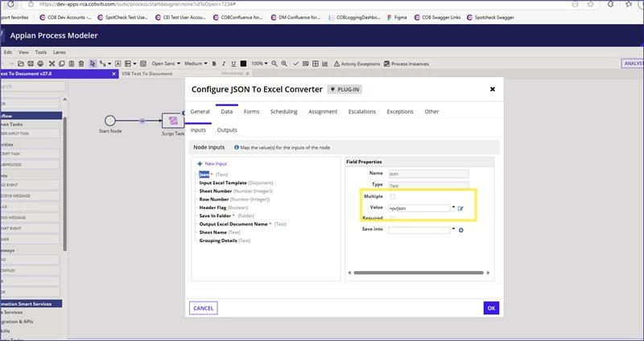Open the Open Sans font dropdown
Viewport: 644px width, 341px height.
166,64
